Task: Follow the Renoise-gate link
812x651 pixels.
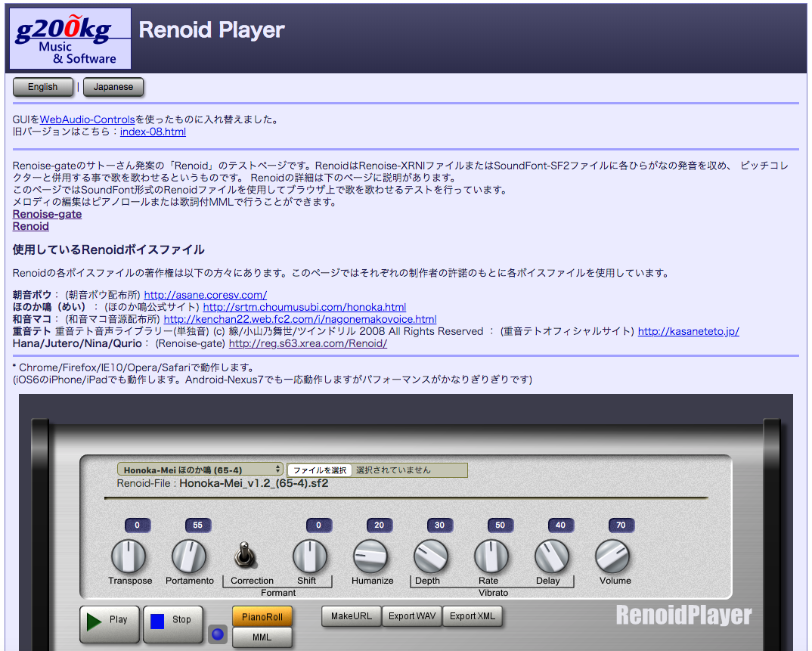Action: point(47,215)
